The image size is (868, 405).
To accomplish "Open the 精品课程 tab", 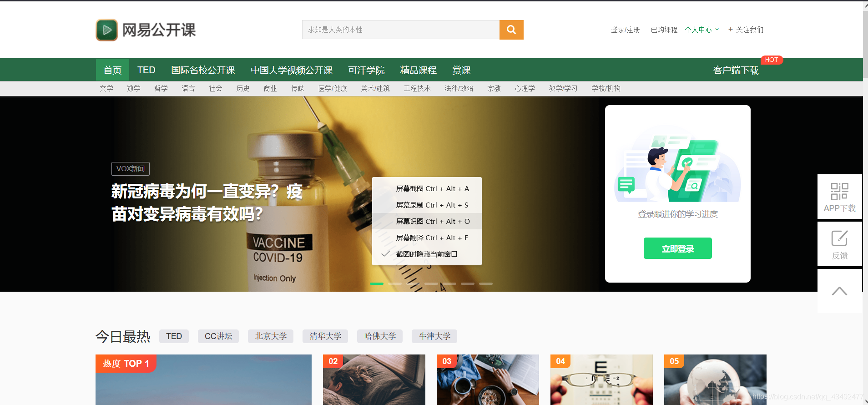I will point(418,70).
